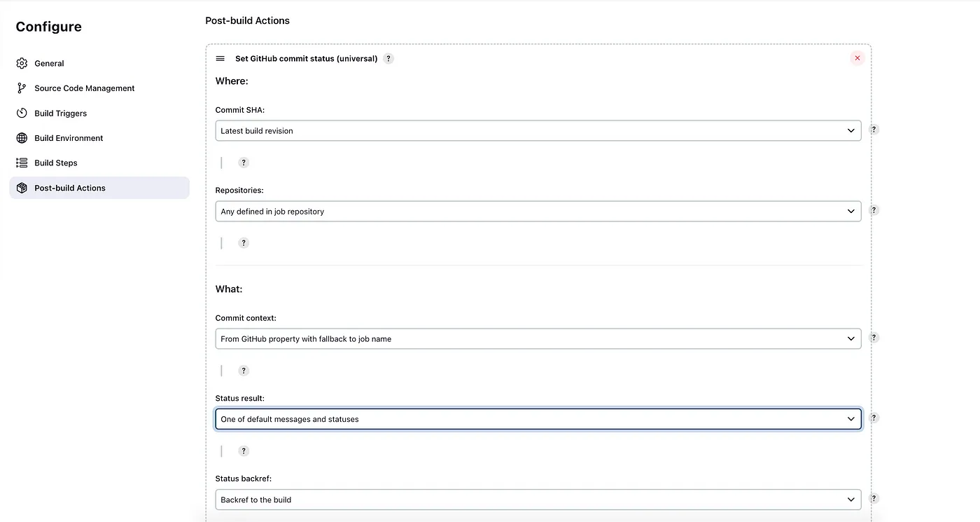Click help beside the Repositories dropdown
This screenshot has width=980, height=522.
(x=874, y=210)
